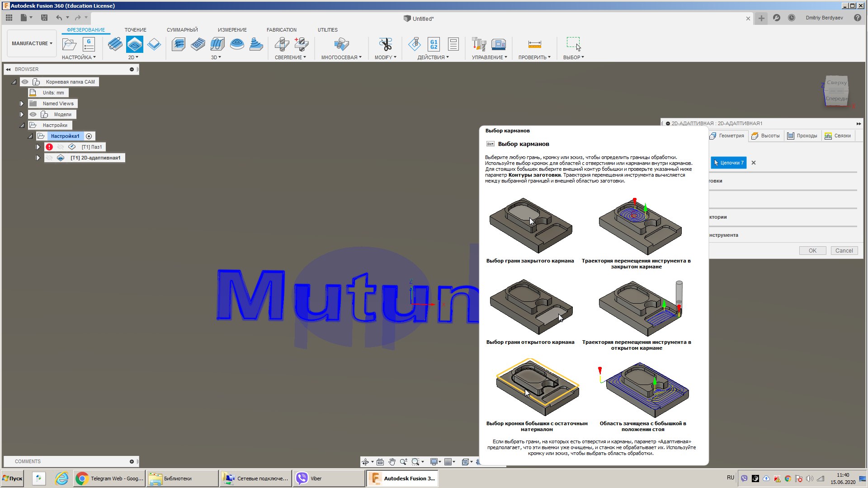Open the Tool Library icon
Image resolution: width=868 pixels, height=488 pixels.
pos(479,44)
